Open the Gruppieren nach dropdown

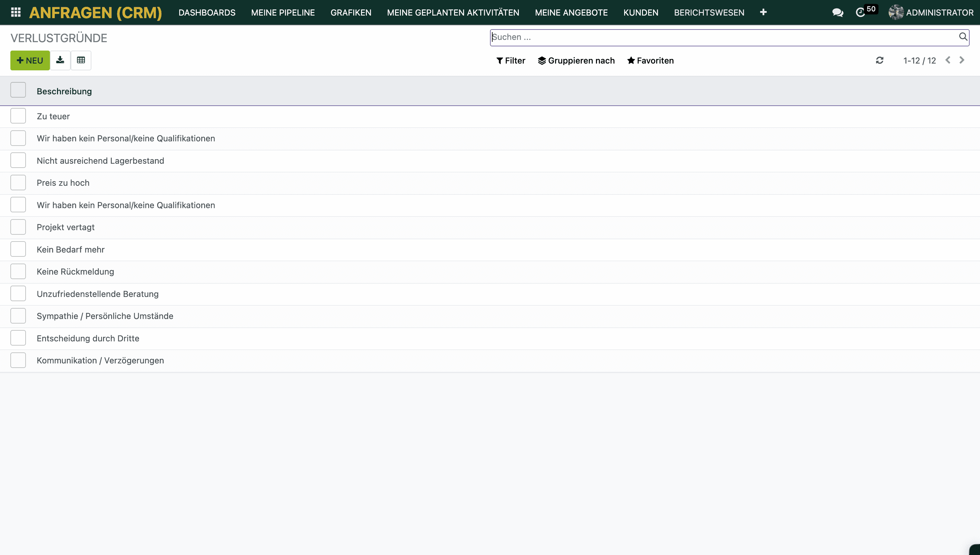point(576,61)
